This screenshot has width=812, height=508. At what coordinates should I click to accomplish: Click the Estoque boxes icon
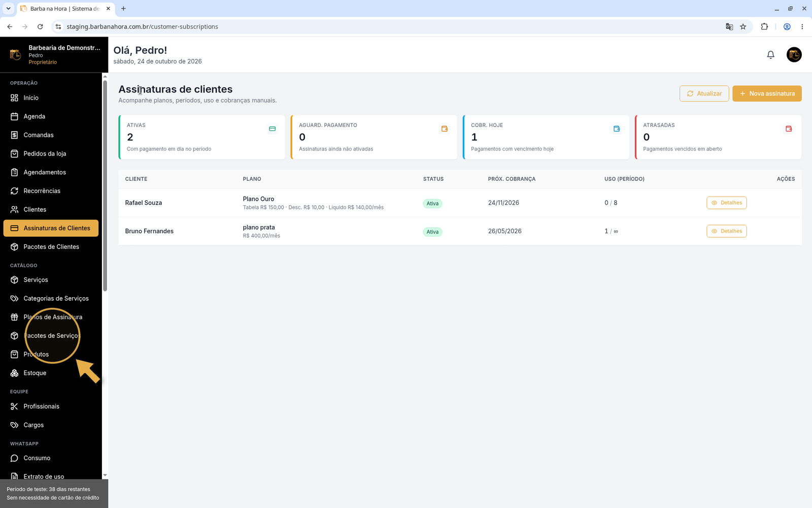click(14, 373)
